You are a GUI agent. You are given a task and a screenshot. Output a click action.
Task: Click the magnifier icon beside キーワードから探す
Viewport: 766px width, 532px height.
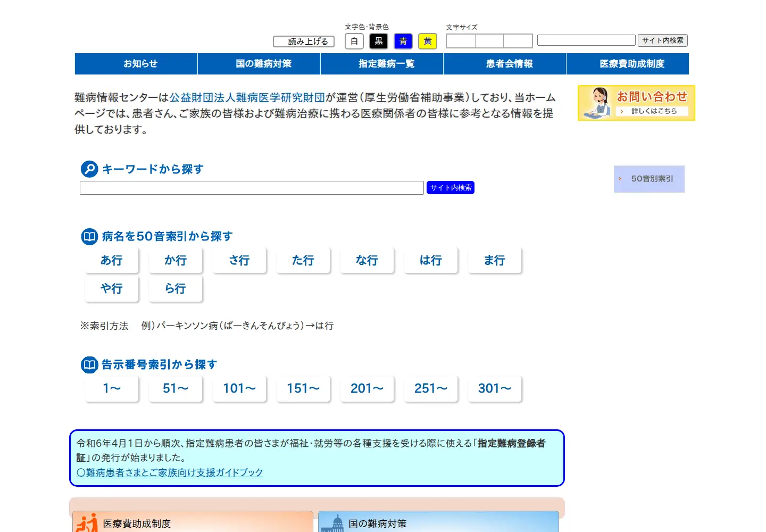[x=89, y=169]
